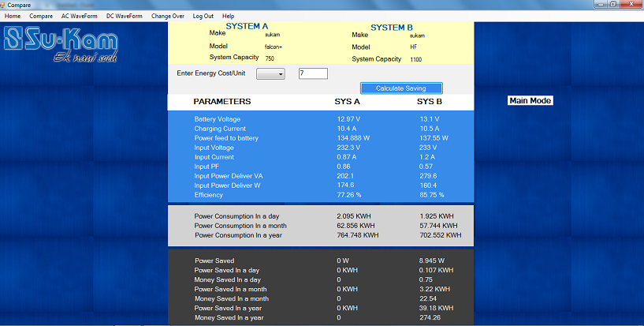Click the Log Out menu item
This screenshot has width=644, height=326.
click(x=203, y=16)
